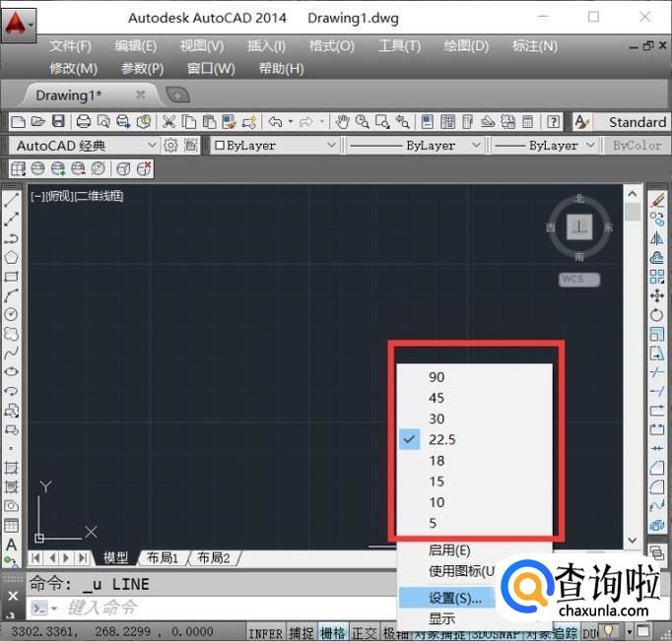Screen dimensions: 672x641
Task: Activate the Match Properties brush icon
Action: [229, 122]
